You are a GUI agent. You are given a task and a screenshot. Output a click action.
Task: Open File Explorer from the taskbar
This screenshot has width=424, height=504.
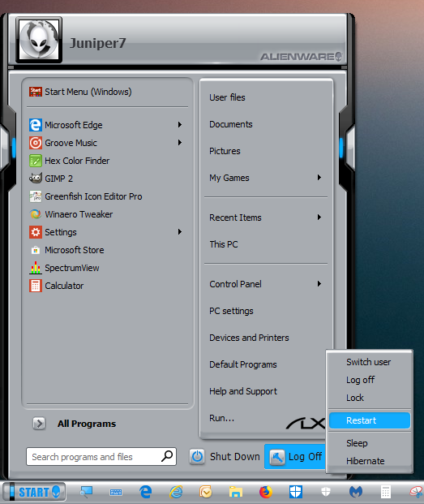tap(236, 492)
